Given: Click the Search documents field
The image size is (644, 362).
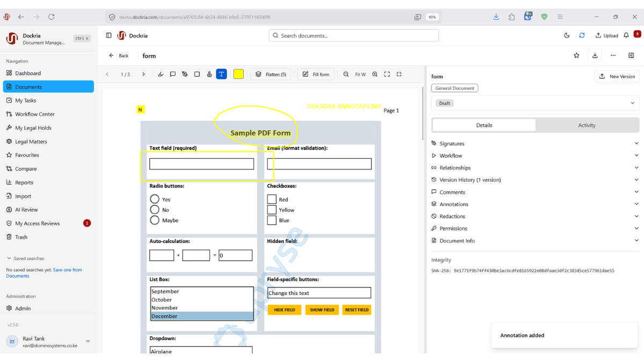Looking at the screenshot, I should pos(354,35).
